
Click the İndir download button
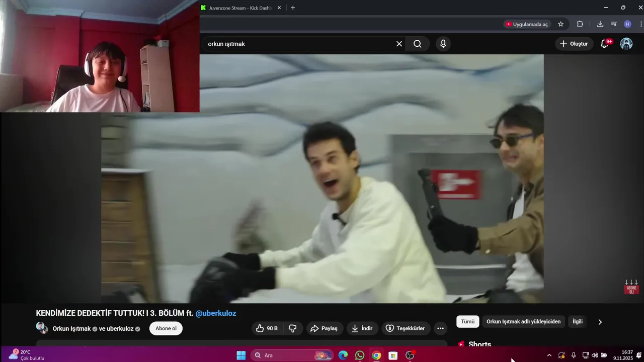point(362,328)
